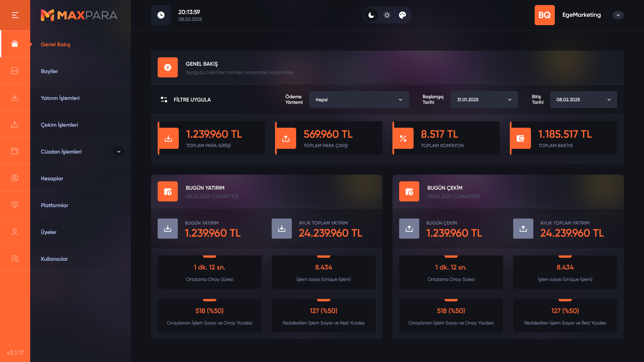Switch to light mode sun toggle
The width and height of the screenshot is (644, 362).
coord(387,15)
